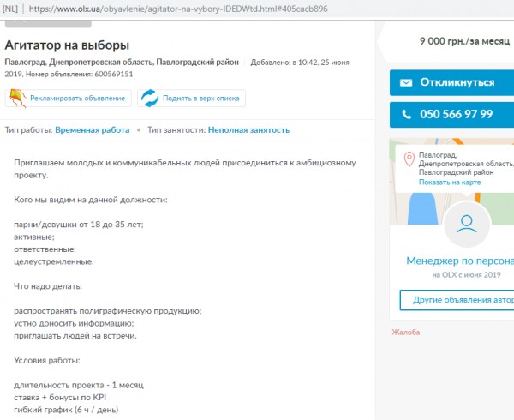The height and width of the screenshot is (420, 514).
Task: Click the browser address bar URL
Action: [178, 9]
